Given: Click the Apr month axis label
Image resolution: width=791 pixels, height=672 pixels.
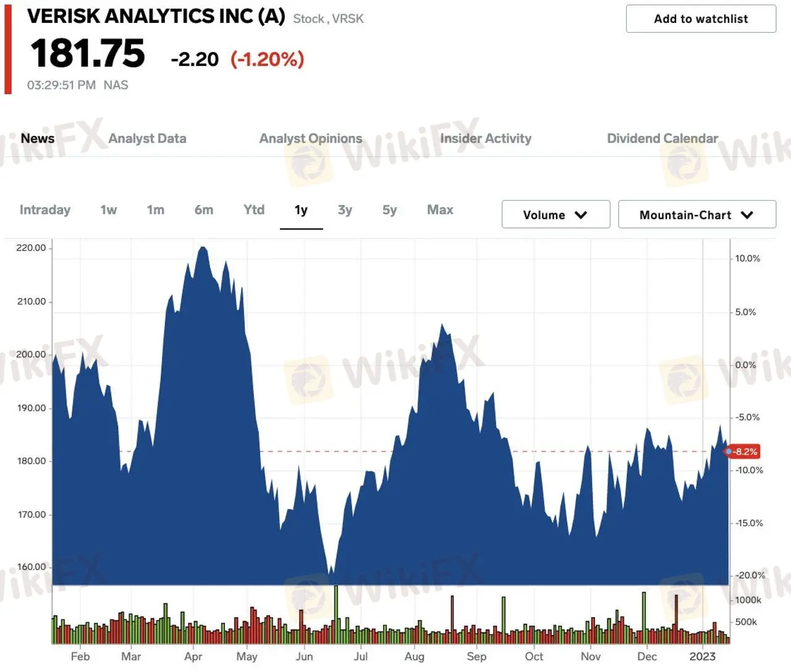Looking at the screenshot, I should point(193,657).
